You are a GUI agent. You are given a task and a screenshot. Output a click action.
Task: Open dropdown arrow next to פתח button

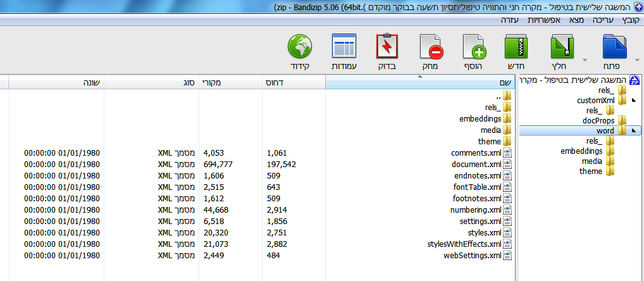click(x=638, y=60)
